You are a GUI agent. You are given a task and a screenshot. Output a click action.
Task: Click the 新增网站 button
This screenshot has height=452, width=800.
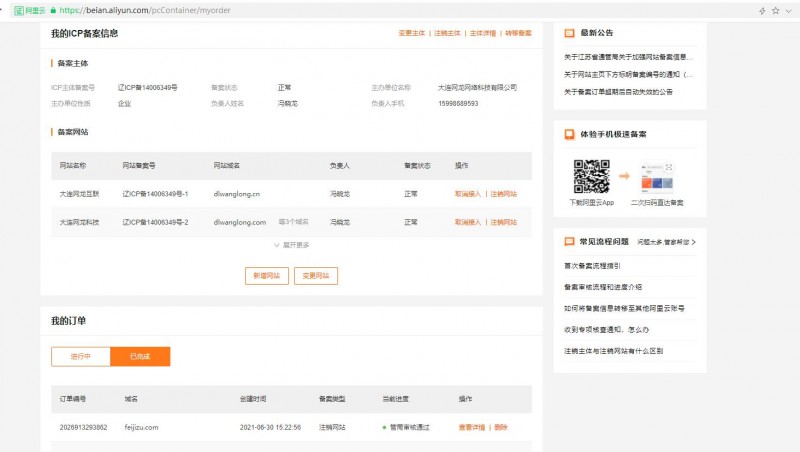tap(267, 275)
